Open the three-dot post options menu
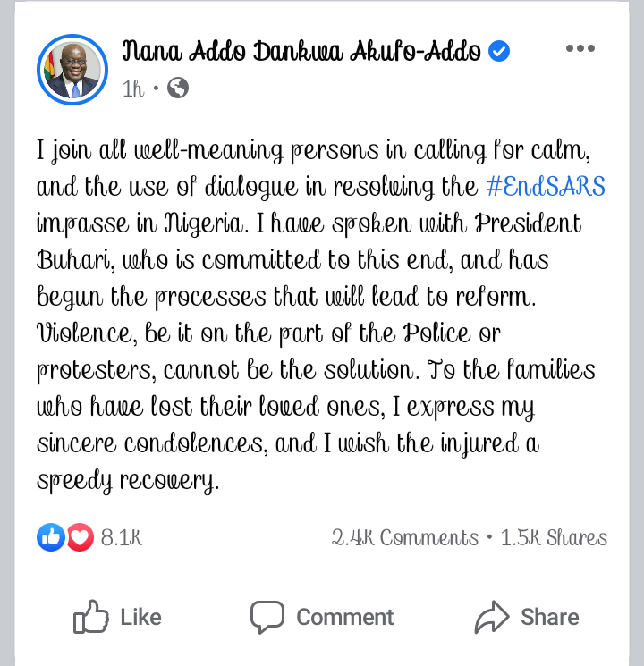This screenshot has width=644, height=666. [580, 49]
